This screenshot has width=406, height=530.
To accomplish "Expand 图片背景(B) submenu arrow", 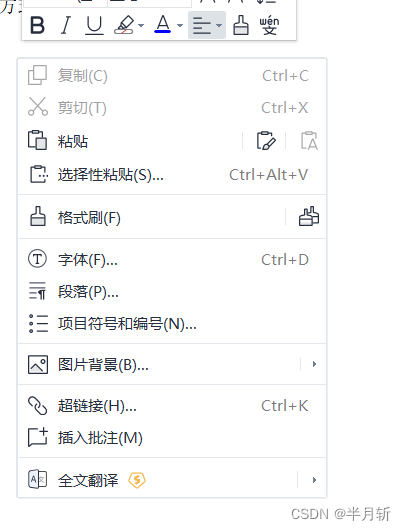I will (314, 364).
